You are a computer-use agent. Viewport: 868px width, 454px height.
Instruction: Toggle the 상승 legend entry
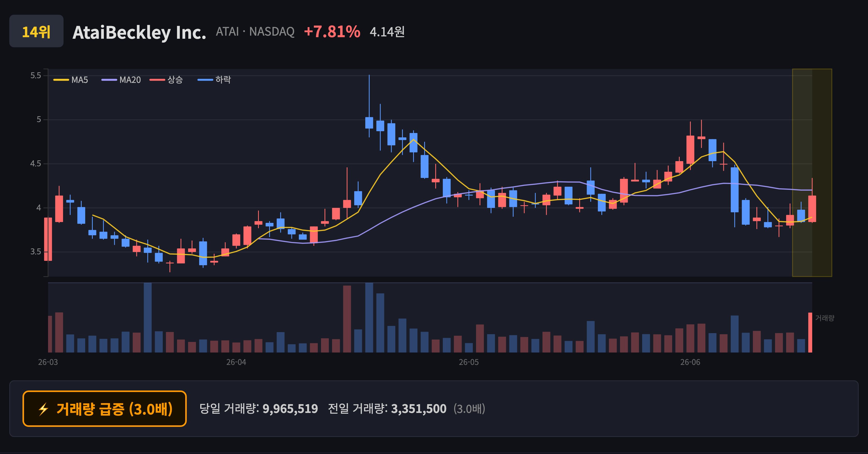(166, 80)
